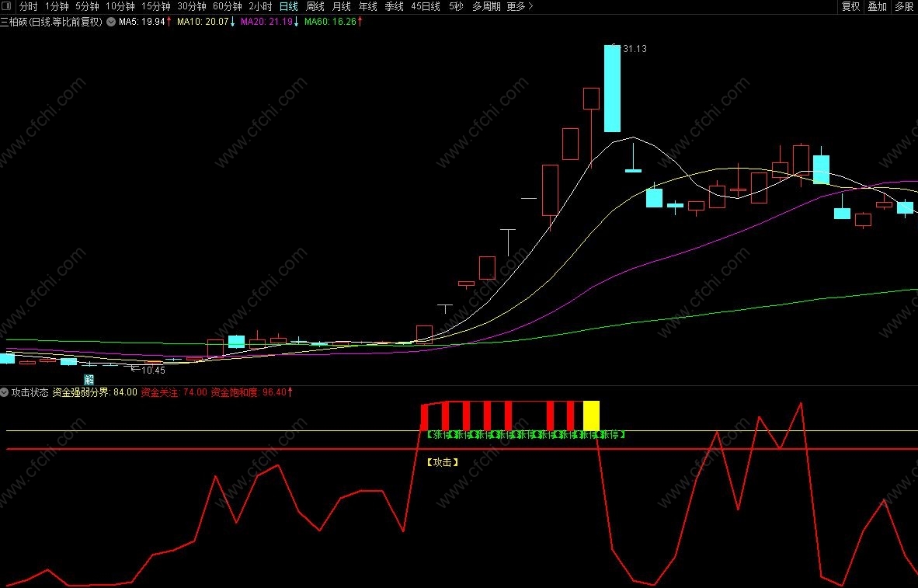Click the 31.13 high price label
Image resolution: width=918 pixels, height=588 pixels.
(635, 49)
